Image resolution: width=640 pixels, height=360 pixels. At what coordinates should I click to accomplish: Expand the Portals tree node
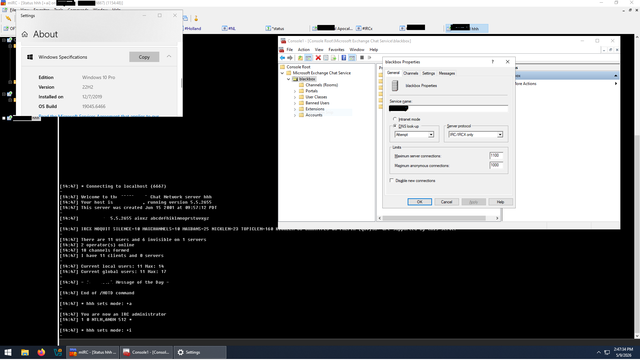[295, 91]
